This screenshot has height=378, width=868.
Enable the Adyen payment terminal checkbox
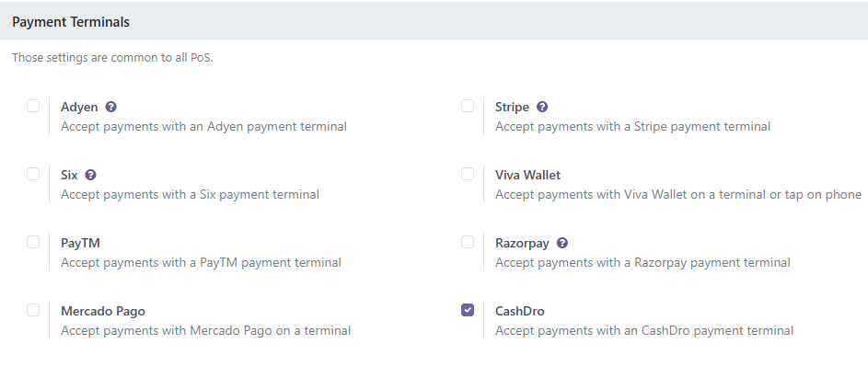[33, 106]
